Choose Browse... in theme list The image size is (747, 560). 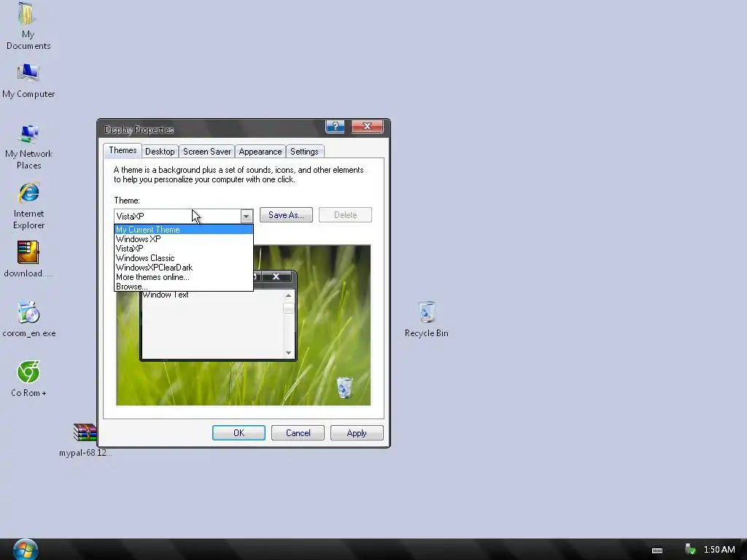click(x=183, y=287)
